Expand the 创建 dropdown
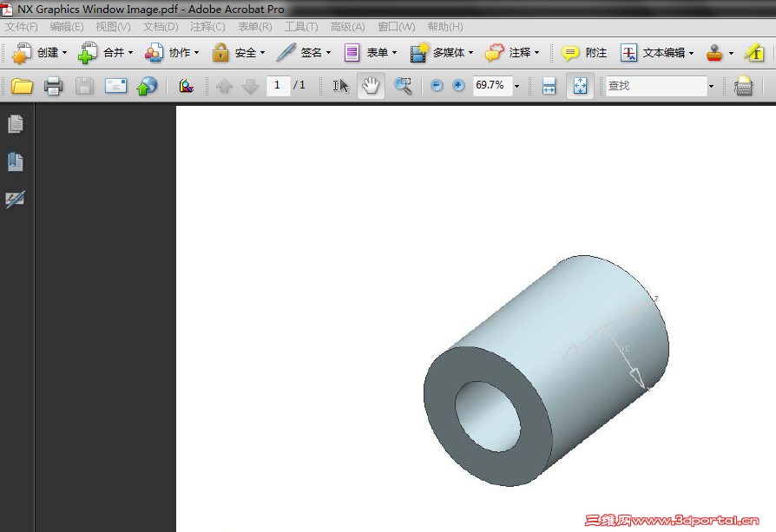This screenshot has height=532, width=776. (x=65, y=53)
